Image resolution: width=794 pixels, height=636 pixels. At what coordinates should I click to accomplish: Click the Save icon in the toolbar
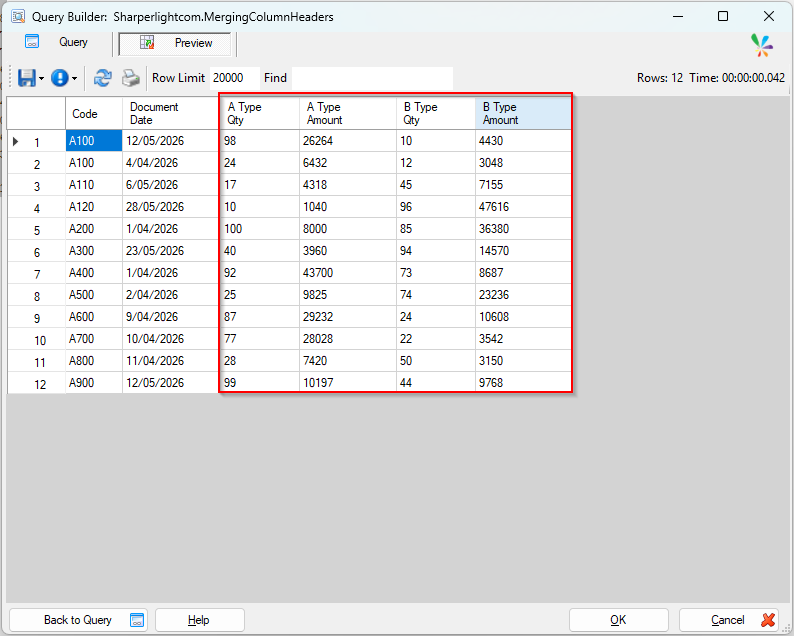pyautogui.click(x=26, y=78)
